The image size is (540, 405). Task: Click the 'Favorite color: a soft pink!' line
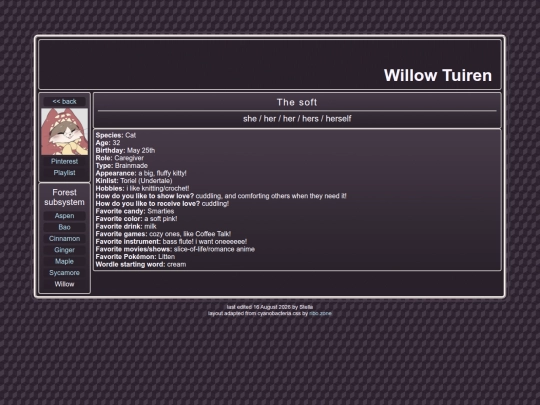tap(136, 219)
